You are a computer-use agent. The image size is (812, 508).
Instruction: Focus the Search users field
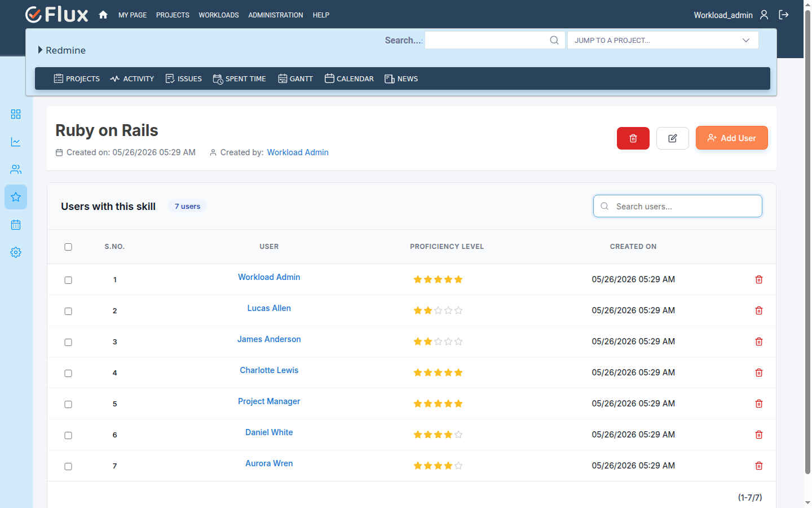pos(677,206)
